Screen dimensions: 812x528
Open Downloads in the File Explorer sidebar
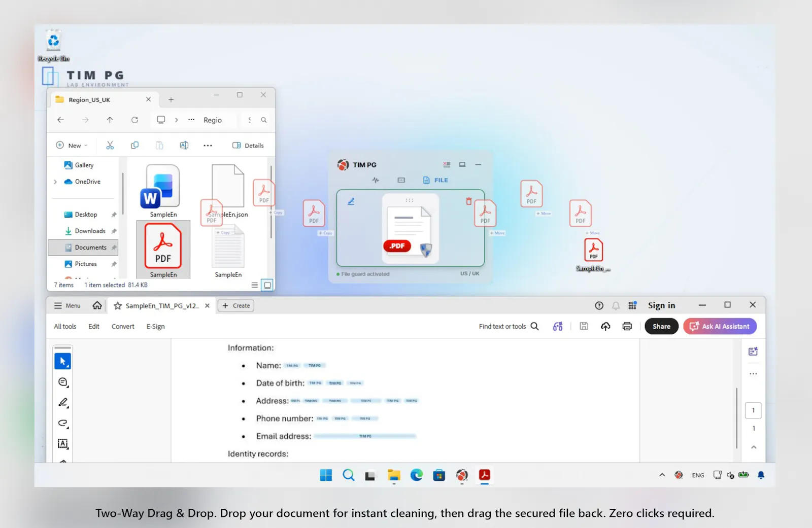click(x=85, y=231)
